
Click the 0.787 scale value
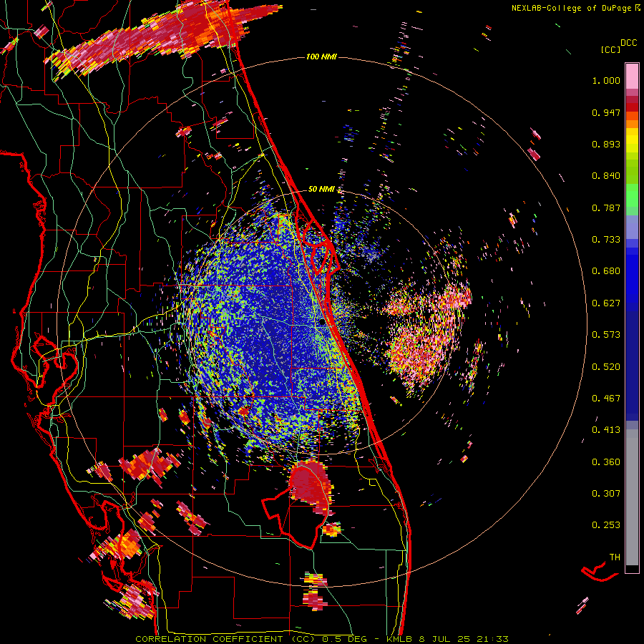click(606, 208)
